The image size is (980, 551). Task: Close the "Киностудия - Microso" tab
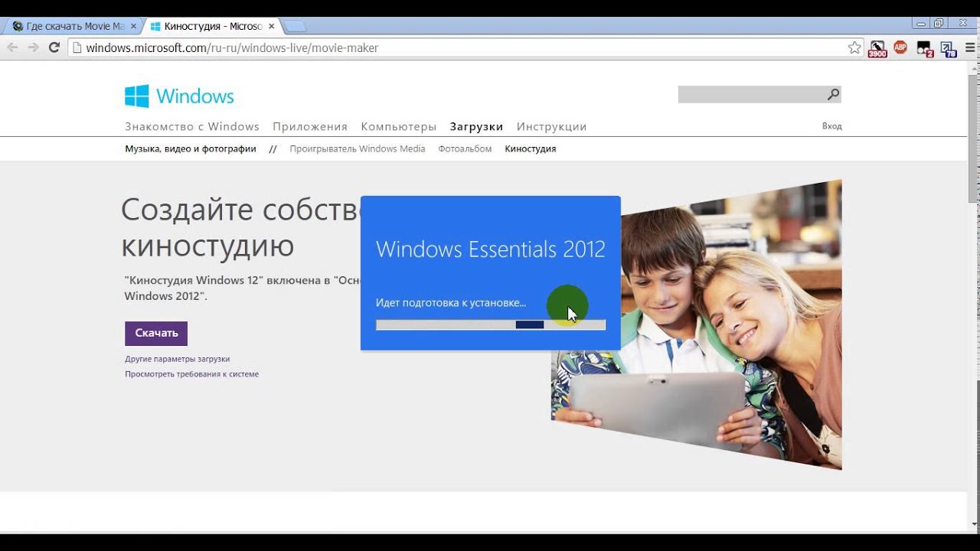click(271, 26)
